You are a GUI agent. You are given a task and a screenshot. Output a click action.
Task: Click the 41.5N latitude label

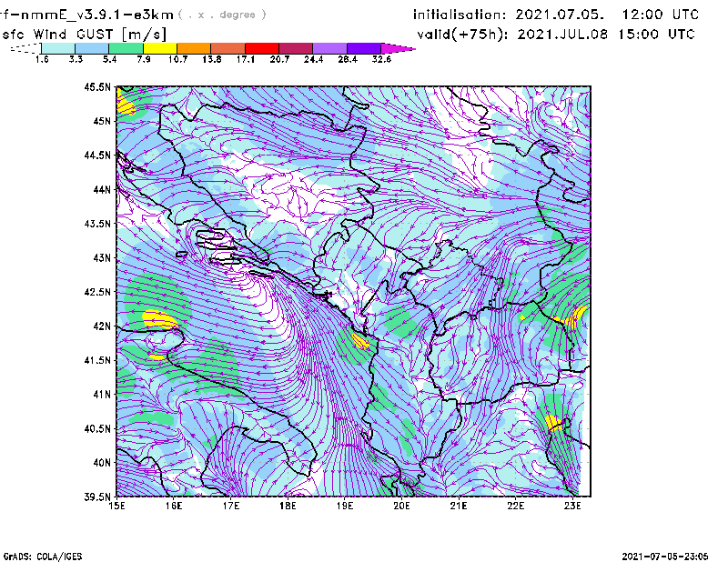(97, 360)
